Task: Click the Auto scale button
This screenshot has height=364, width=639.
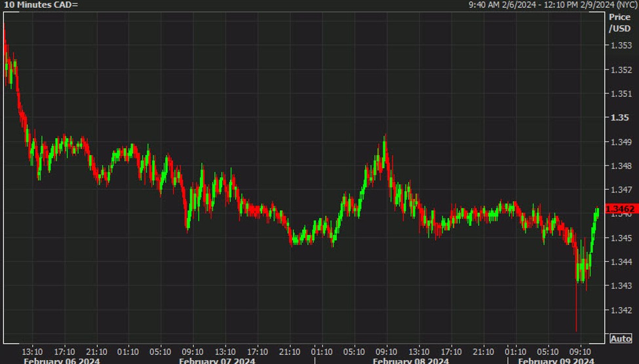Action: (621, 338)
